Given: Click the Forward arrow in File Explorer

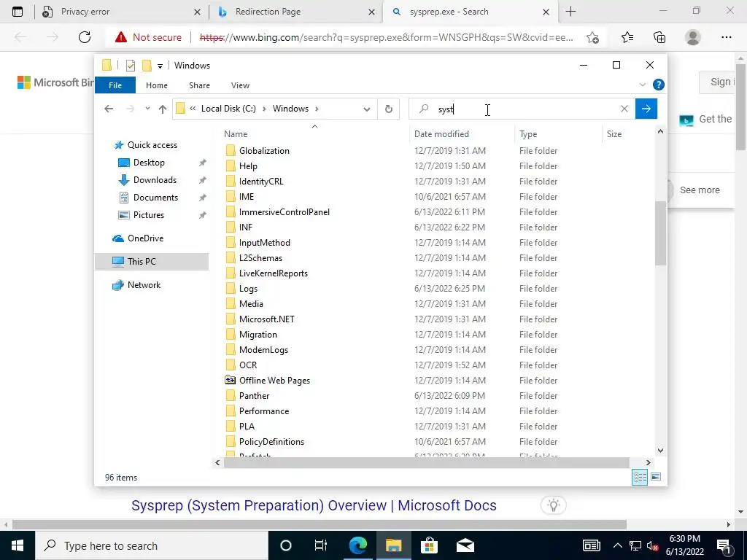Looking at the screenshot, I should tap(130, 109).
